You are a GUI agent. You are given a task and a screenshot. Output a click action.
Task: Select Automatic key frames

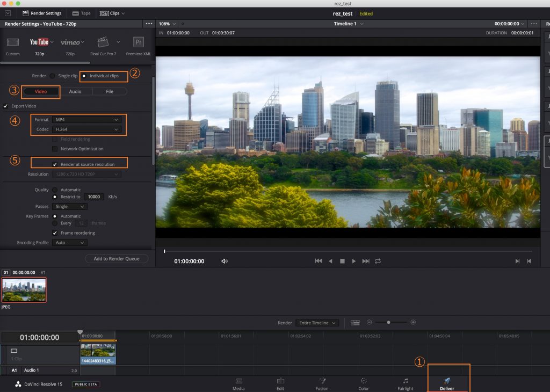click(x=55, y=216)
